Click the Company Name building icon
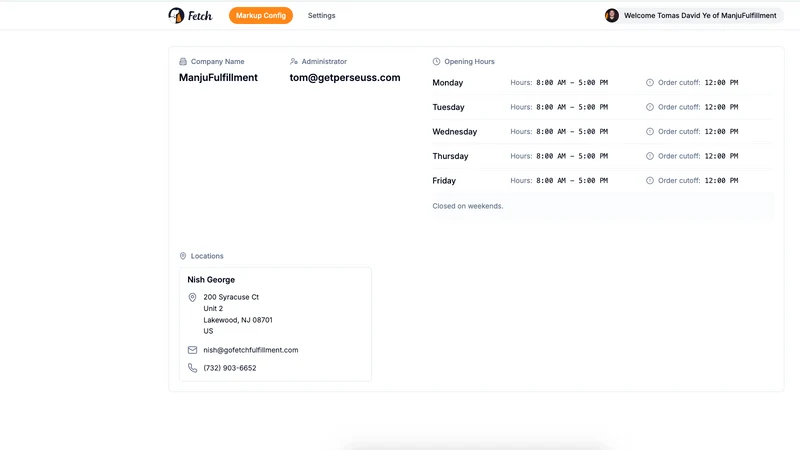This screenshot has height=450, width=800. click(183, 61)
